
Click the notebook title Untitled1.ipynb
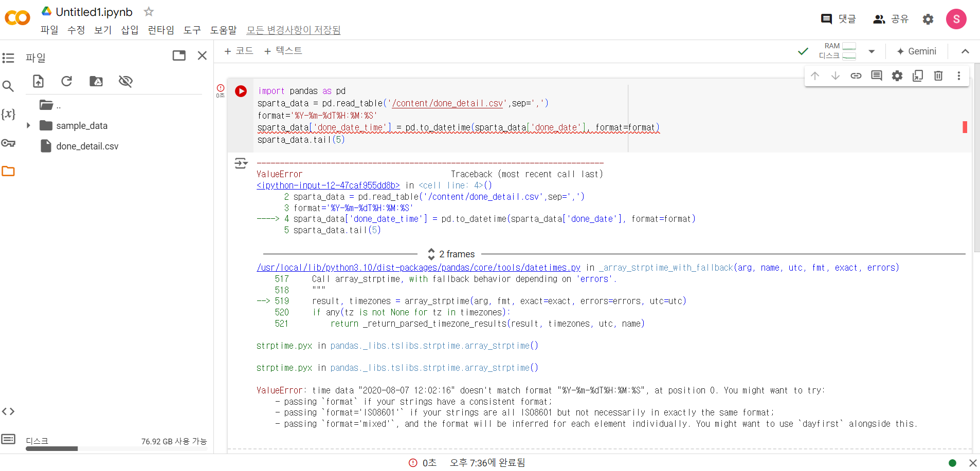pyautogui.click(x=94, y=12)
